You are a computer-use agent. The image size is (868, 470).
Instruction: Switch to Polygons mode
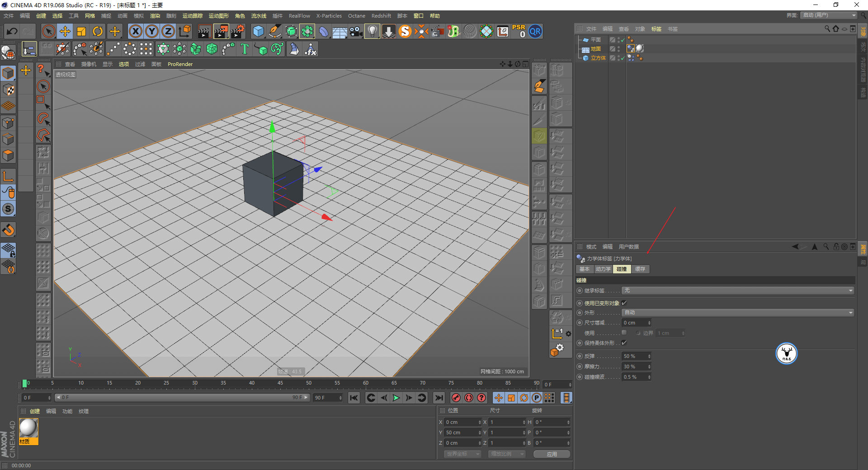coord(8,155)
